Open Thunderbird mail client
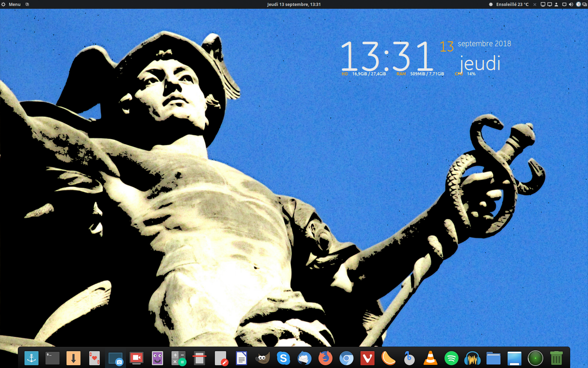Image resolution: width=588 pixels, height=368 pixels. click(x=305, y=358)
